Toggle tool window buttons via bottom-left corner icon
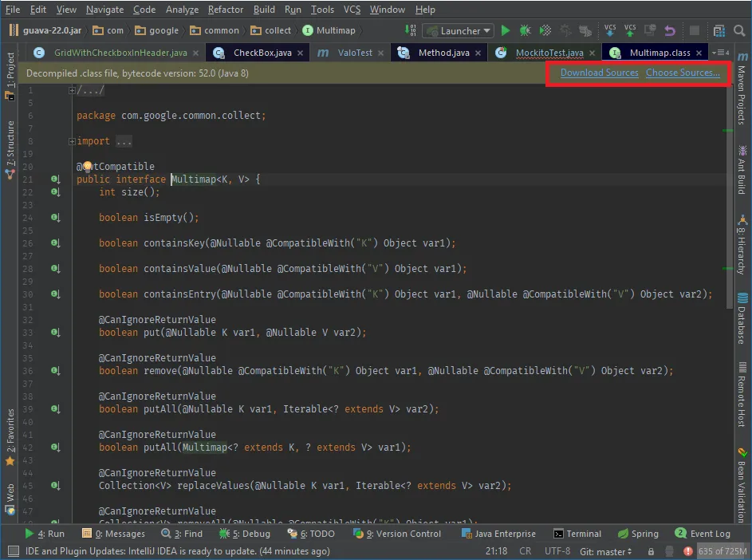This screenshot has height=560, width=752. tap(12, 551)
